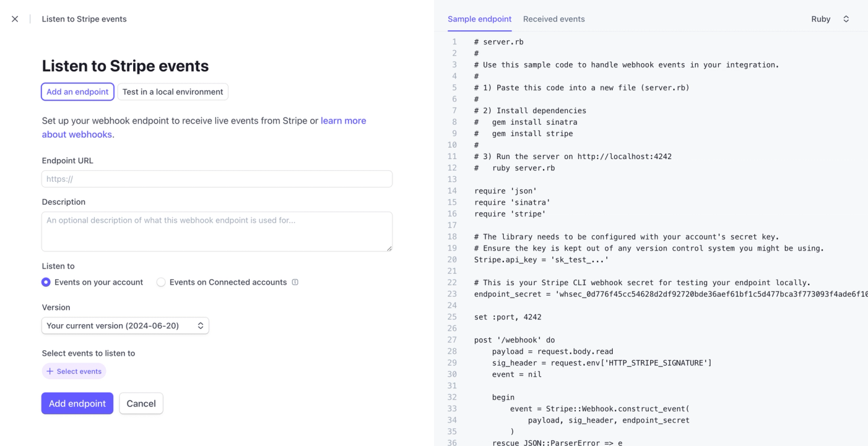The height and width of the screenshot is (446, 868).
Task: Select the Add an endpoint tab
Action: click(x=78, y=92)
